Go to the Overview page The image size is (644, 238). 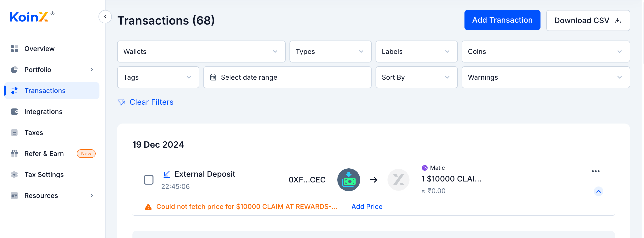[39, 49]
